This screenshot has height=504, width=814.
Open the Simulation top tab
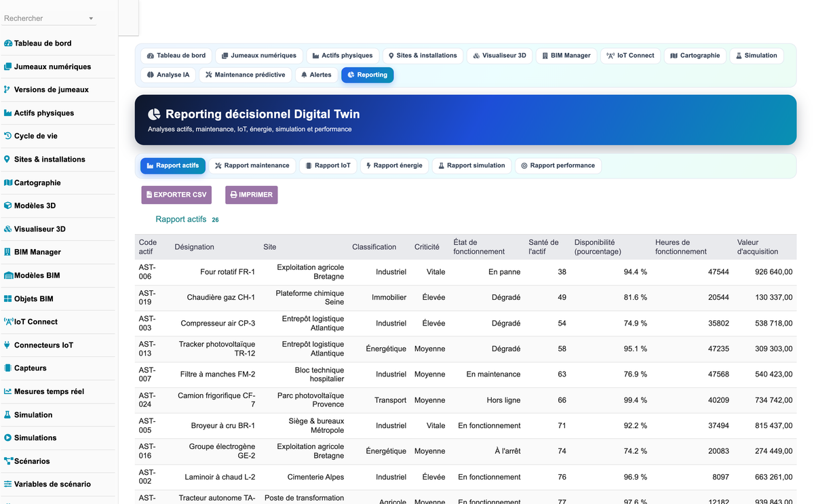(756, 56)
